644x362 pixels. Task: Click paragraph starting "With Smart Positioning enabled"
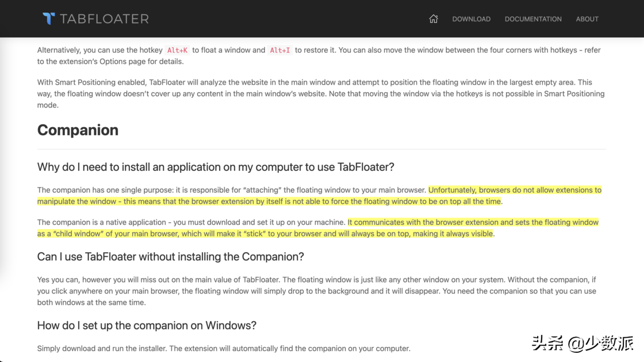[321, 94]
